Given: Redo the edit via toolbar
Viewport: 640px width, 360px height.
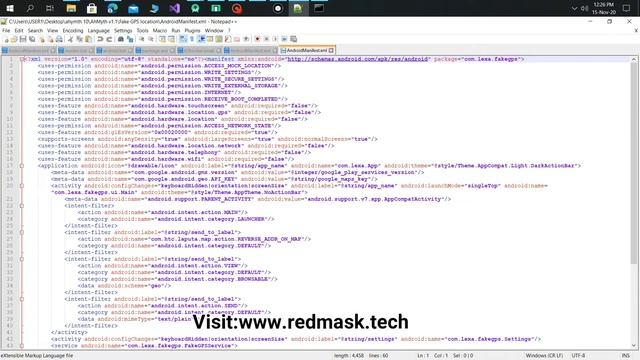Looking at the screenshot, I should tap(109, 39).
